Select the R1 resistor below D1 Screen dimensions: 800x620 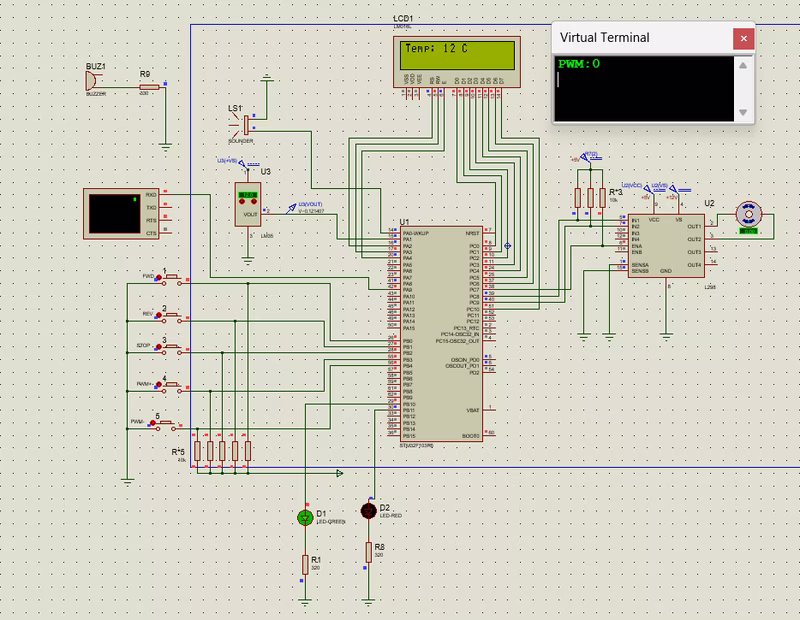[x=305, y=564]
